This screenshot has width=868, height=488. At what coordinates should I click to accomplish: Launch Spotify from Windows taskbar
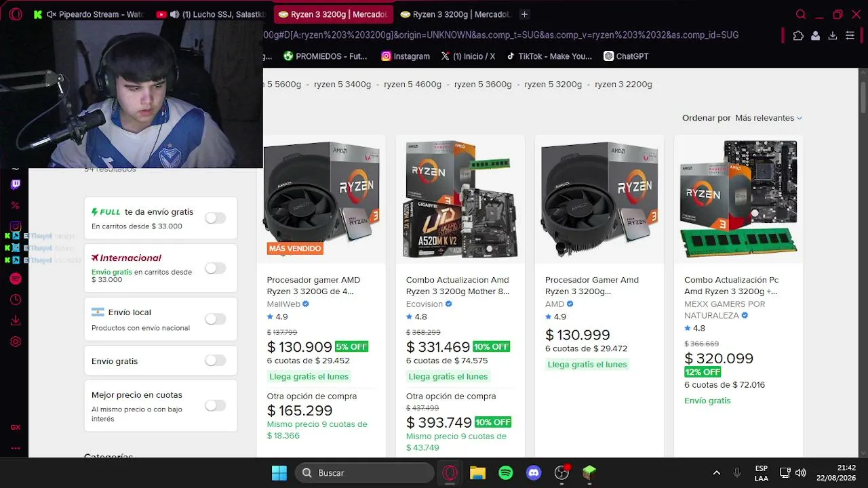pyautogui.click(x=506, y=473)
